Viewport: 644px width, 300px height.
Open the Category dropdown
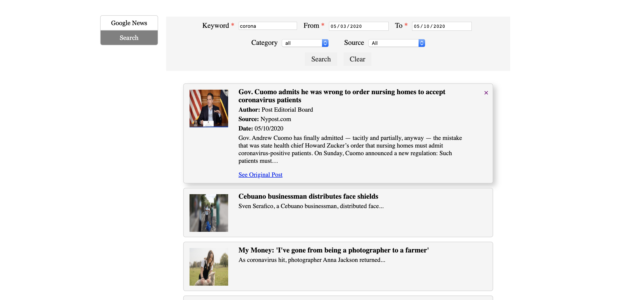[x=305, y=43]
